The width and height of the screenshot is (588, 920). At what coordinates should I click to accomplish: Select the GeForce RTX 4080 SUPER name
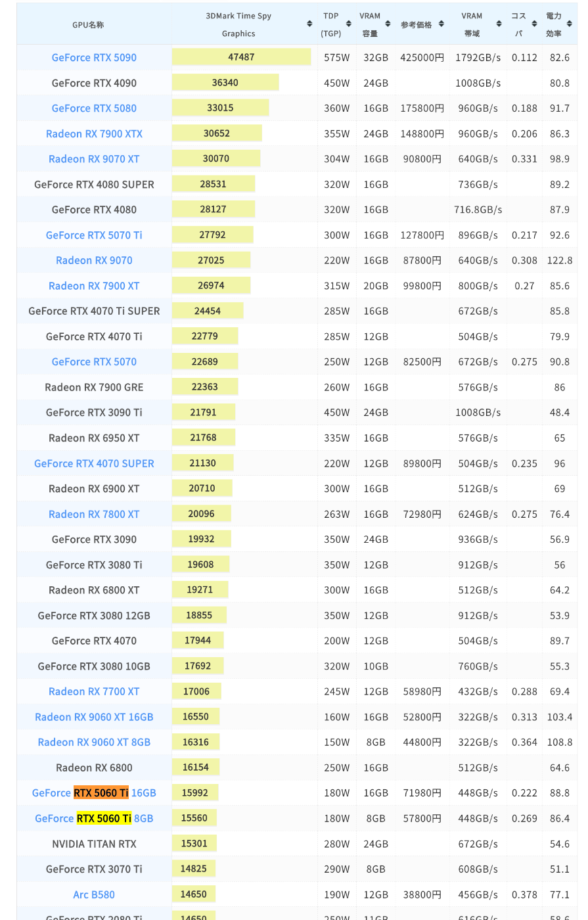(94, 184)
